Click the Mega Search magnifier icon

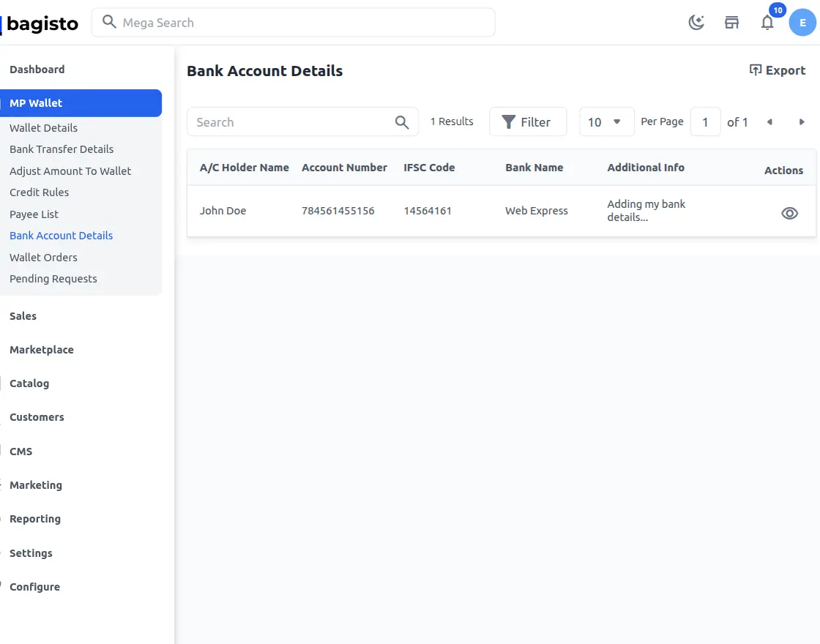108,23
